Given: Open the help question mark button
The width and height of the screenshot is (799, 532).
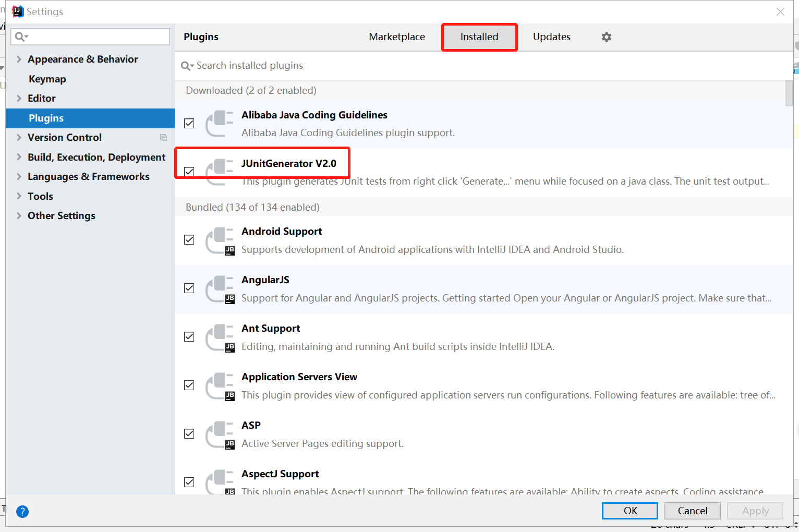Looking at the screenshot, I should 22,512.
